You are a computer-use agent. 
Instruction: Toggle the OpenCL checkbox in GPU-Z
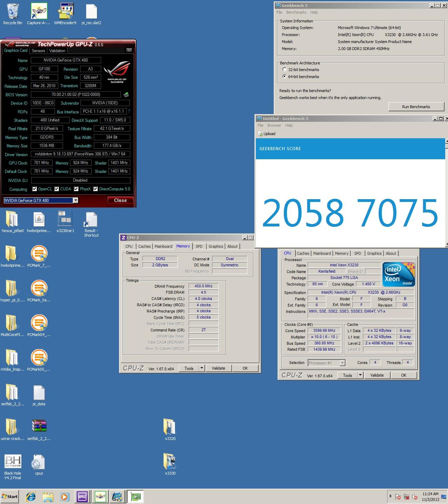(35, 189)
